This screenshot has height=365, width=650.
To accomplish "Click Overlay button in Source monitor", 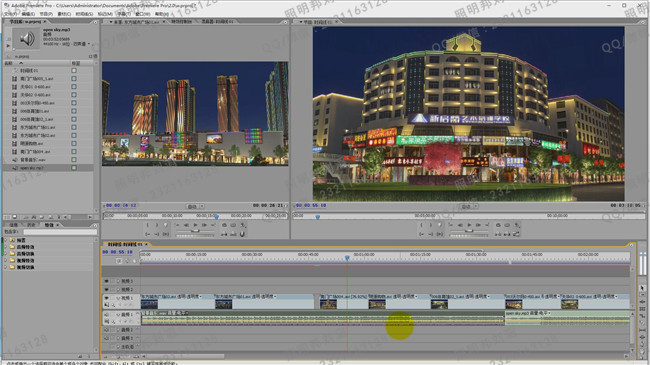I will 233,234.
